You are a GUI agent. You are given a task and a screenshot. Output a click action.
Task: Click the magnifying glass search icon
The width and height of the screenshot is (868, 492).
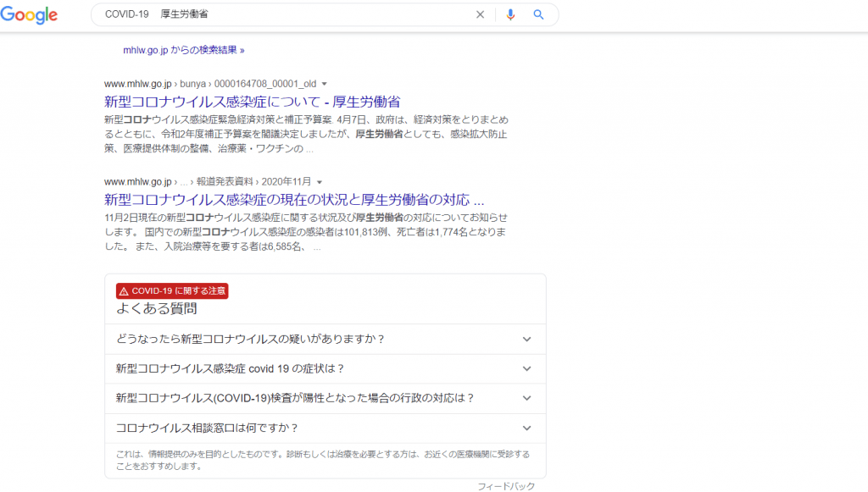(x=538, y=14)
